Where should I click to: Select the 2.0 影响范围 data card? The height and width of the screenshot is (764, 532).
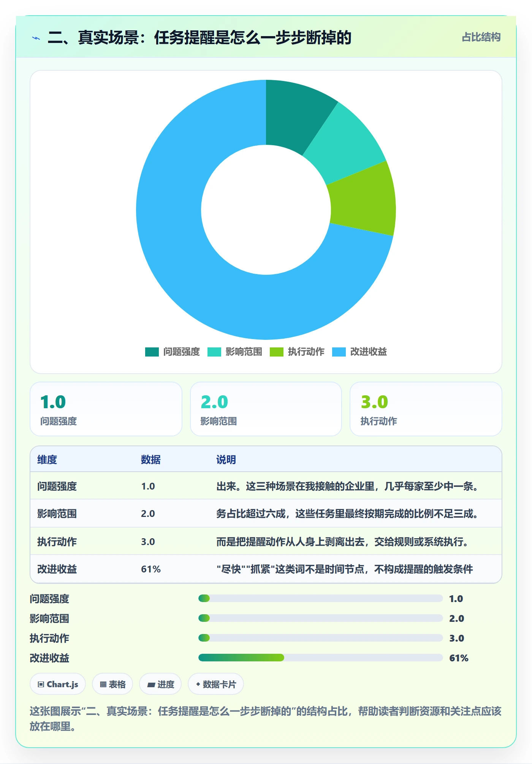pos(266,409)
